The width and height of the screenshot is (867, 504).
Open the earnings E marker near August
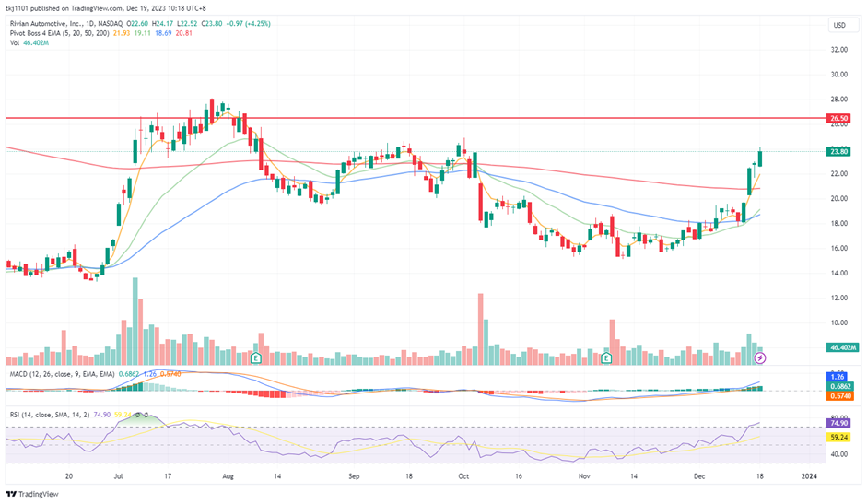[x=255, y=357]
